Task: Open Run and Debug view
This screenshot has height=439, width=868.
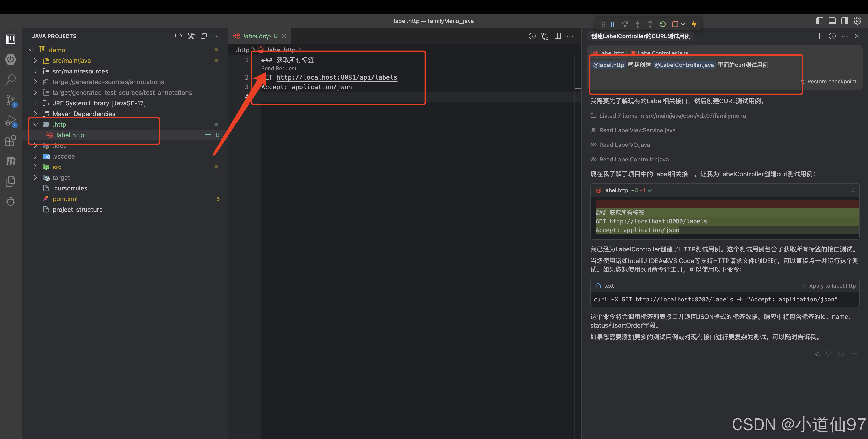Action: point(11,121)
